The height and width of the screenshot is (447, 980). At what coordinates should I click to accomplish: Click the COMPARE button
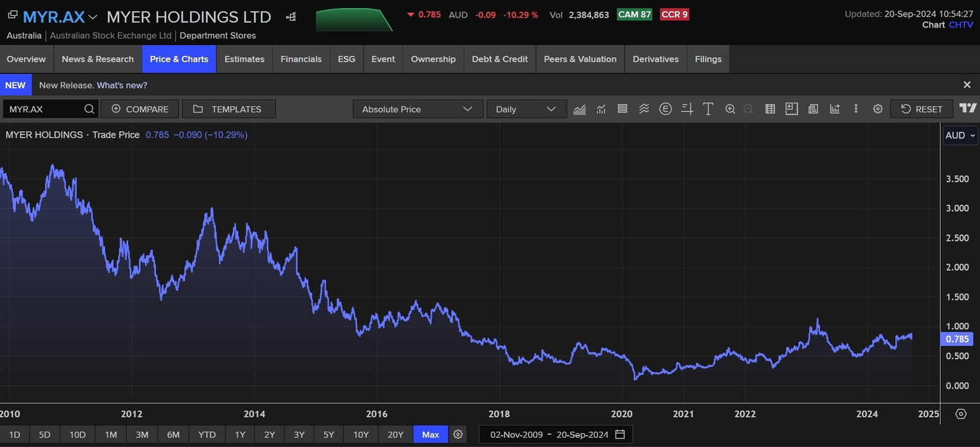coord(140,109)
